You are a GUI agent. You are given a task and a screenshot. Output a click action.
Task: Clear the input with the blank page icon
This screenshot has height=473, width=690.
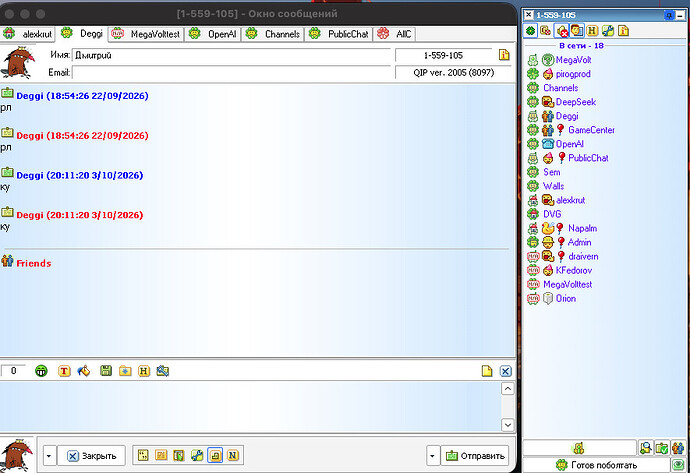pos(487,371)
